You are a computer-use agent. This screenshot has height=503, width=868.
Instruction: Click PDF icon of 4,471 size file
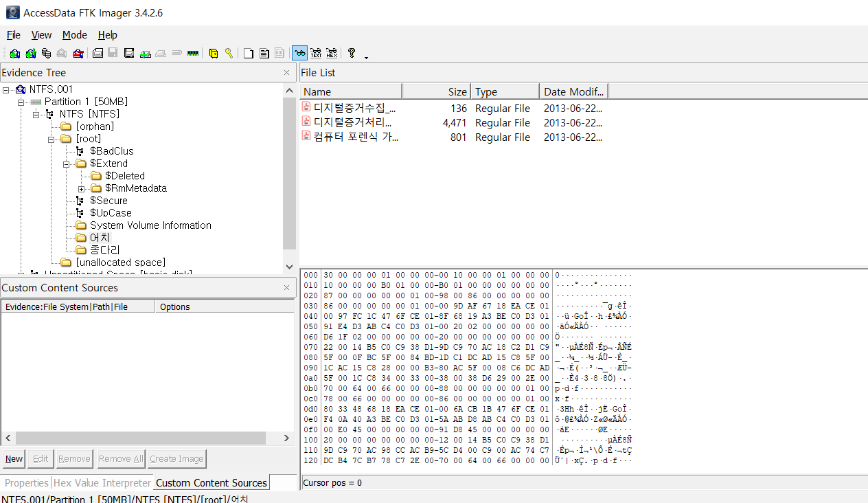tap(306, 122)
